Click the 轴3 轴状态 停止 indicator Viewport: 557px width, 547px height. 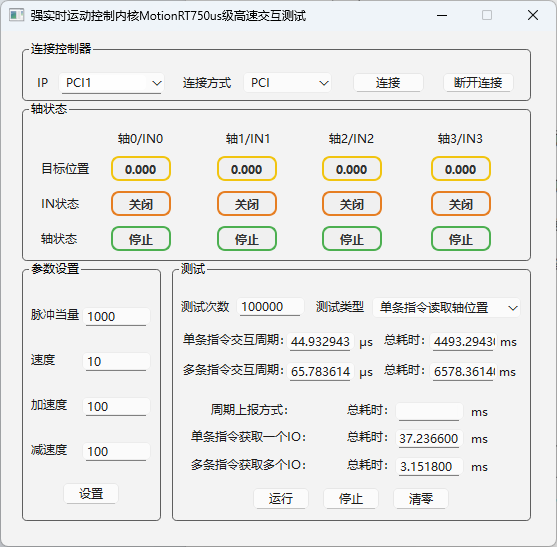461,239
